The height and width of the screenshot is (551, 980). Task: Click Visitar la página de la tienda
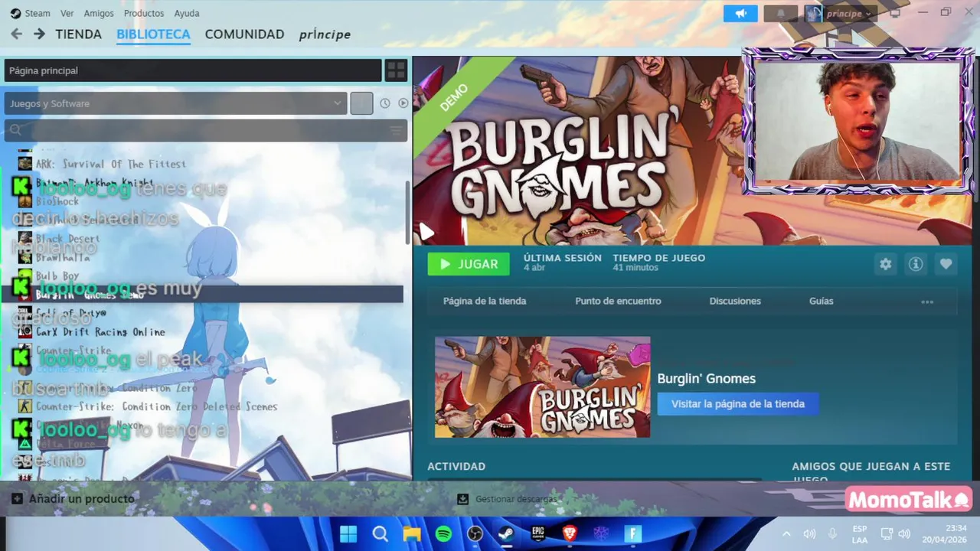pyautogui.click(x=738, y=404)
